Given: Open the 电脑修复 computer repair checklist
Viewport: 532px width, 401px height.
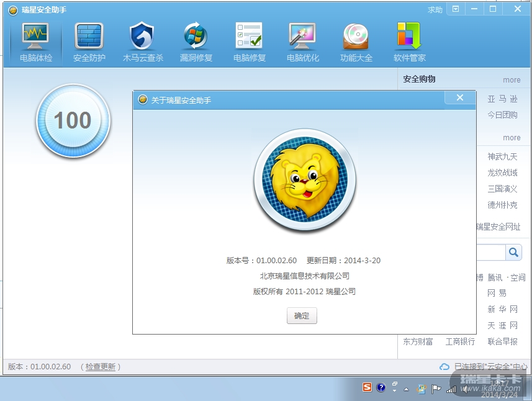Looking at the screenshot, I should (x=250, y=43).
